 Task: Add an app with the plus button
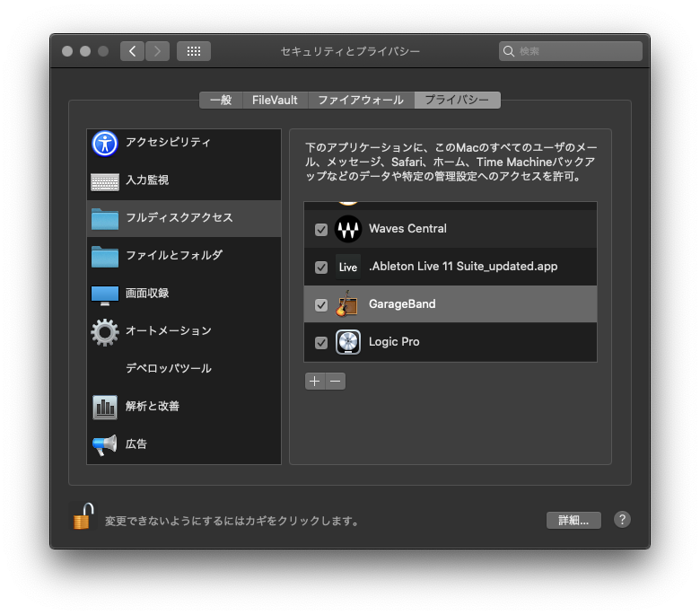coord(315,381)
